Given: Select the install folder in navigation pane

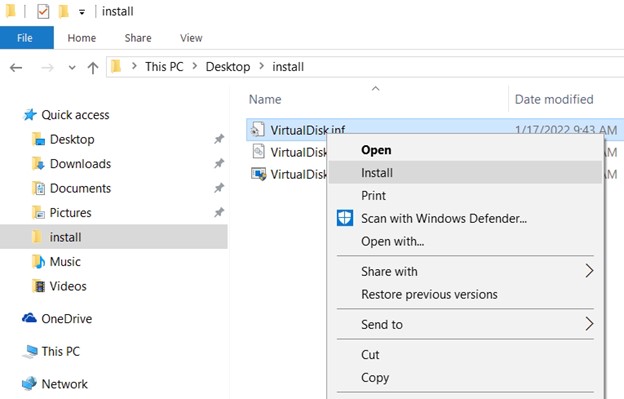Looking at the screenshot, I should click(113, 237).
